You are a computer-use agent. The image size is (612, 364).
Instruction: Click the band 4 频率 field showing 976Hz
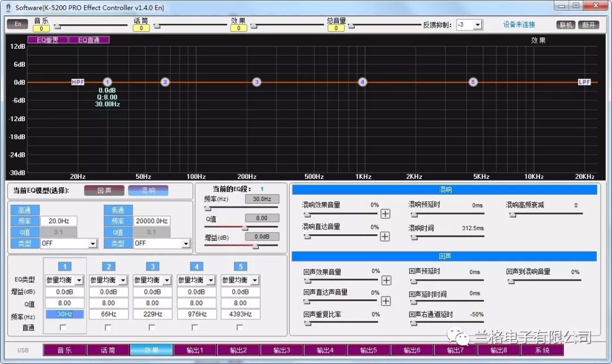[196, 314]
